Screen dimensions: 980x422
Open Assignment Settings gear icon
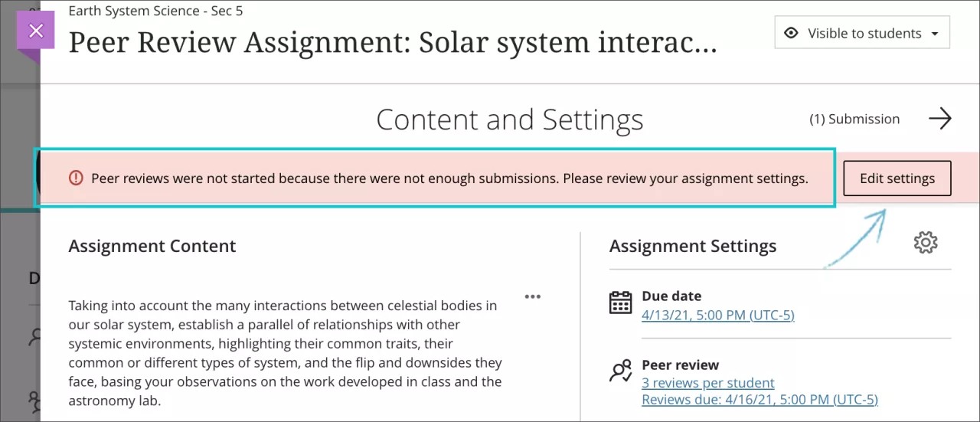pyautogui.click(x=926, y=243)
